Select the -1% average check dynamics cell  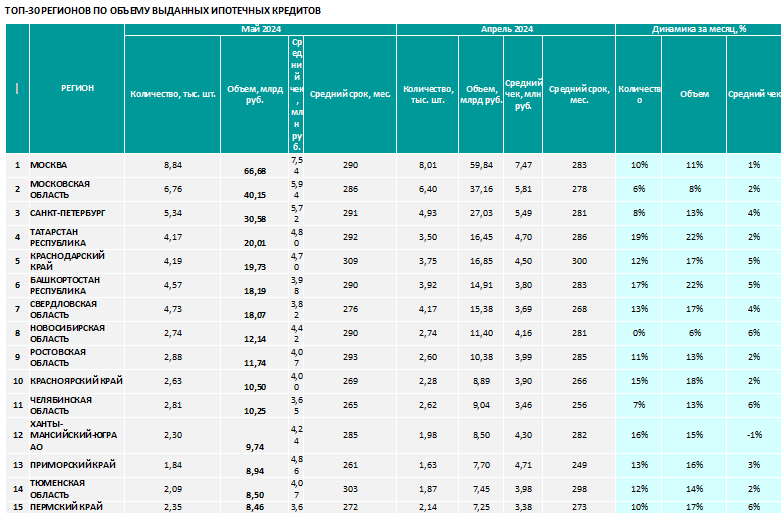754,435
